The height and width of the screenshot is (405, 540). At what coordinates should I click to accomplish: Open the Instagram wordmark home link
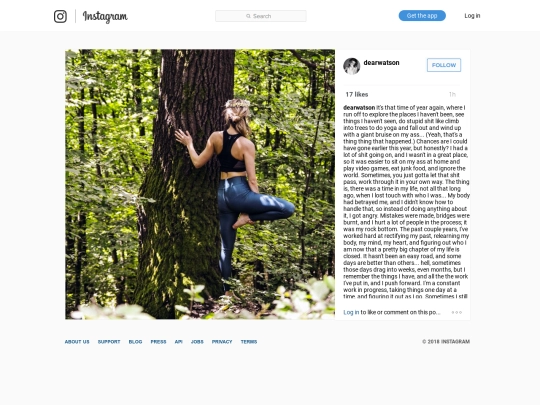point(105,17)
